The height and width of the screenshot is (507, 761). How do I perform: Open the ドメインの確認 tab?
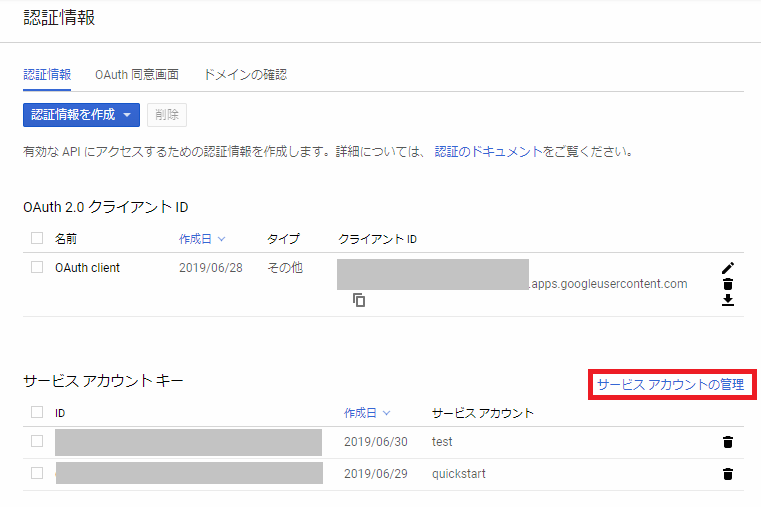tap(245, 75)
